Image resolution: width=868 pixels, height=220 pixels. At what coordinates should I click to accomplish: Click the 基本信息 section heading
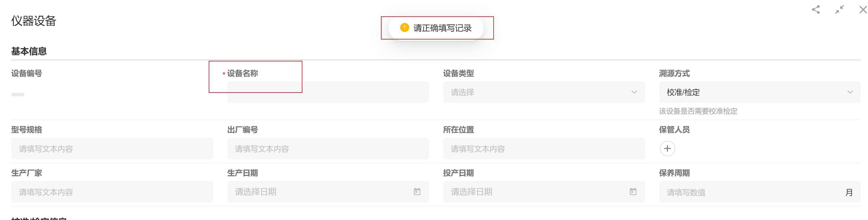click(x=29, y=51)
